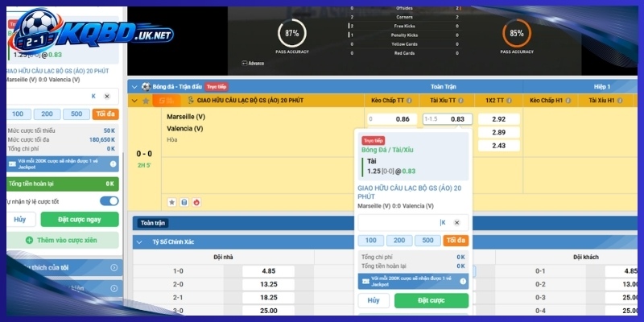Click Marseille (V) team name in match row

pos(186,117)
